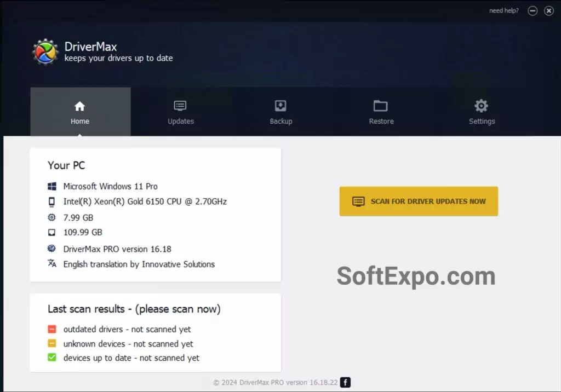Click the minimize button in the title bar
561x392 pixels.
coord(532,10)
